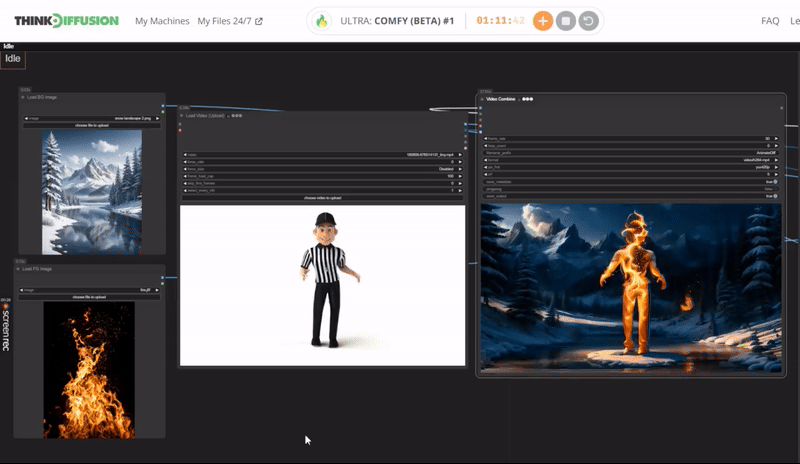Click the Load Video (Upload) node title
This screenshot has width=800, height=464.
(x=205, y=115)
